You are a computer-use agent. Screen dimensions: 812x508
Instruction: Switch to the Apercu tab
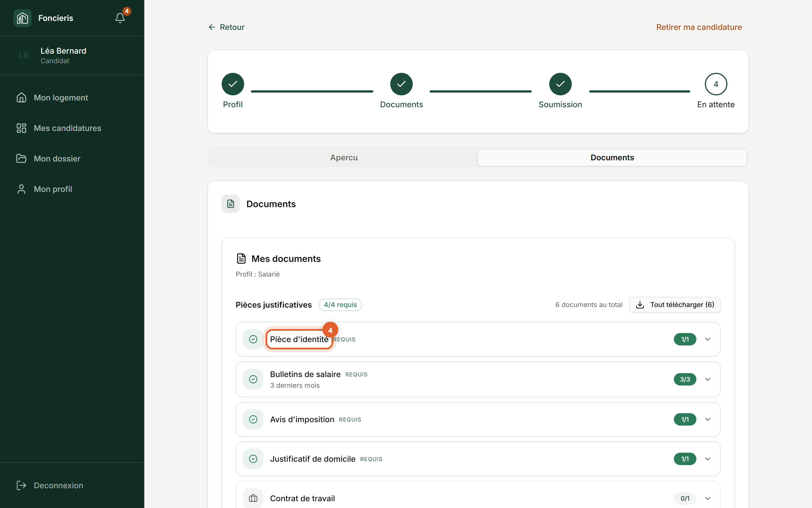[x=344, y=157]
